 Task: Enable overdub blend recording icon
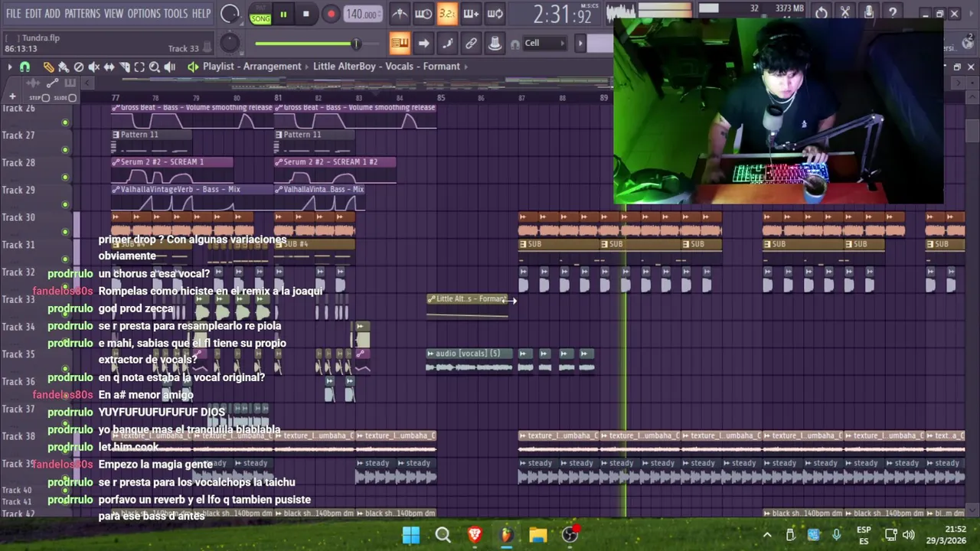click(471, 14)
